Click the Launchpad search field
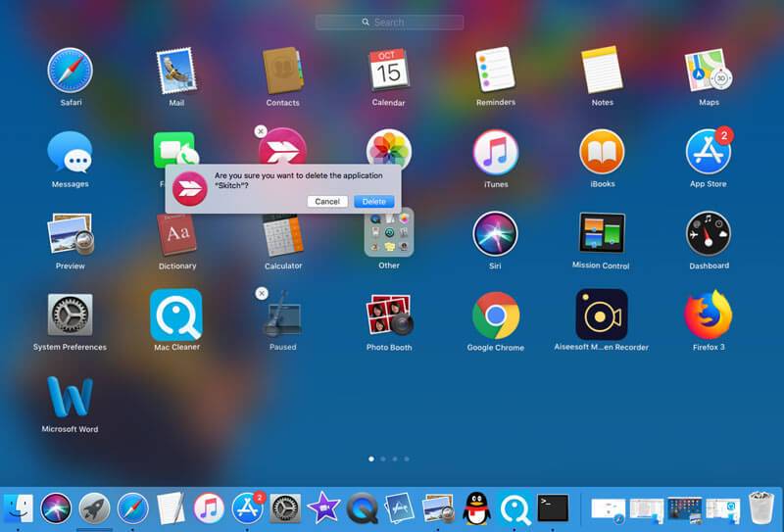This screenshot has width=784, height=532. [389, 22]
